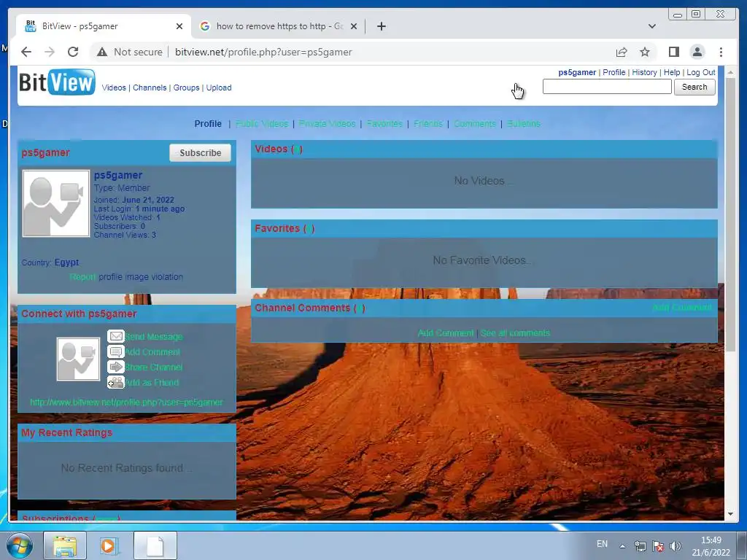Click the Subscribe button
This screenshot has height=560, width=747.
pos(200,153)
